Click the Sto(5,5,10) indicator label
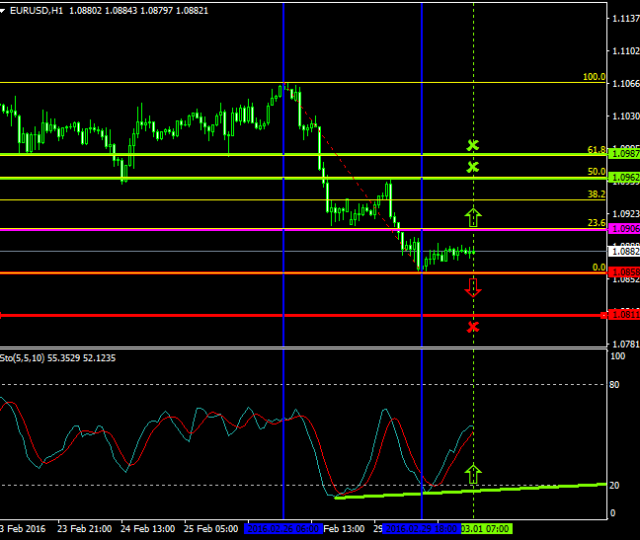The image size is (640, 540). point(28,356)
